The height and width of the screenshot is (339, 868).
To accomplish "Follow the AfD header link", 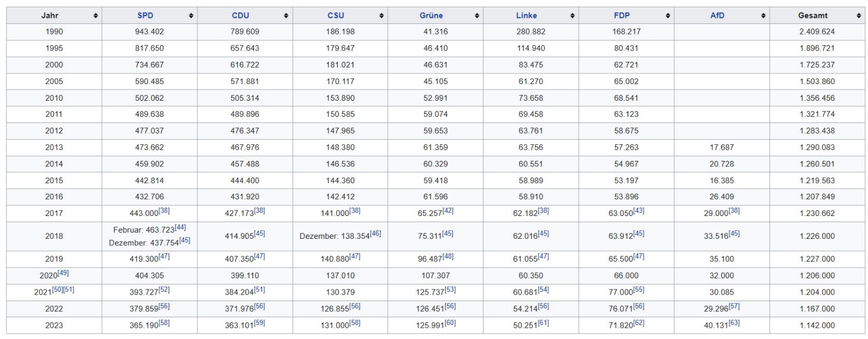I will (717, 16).
